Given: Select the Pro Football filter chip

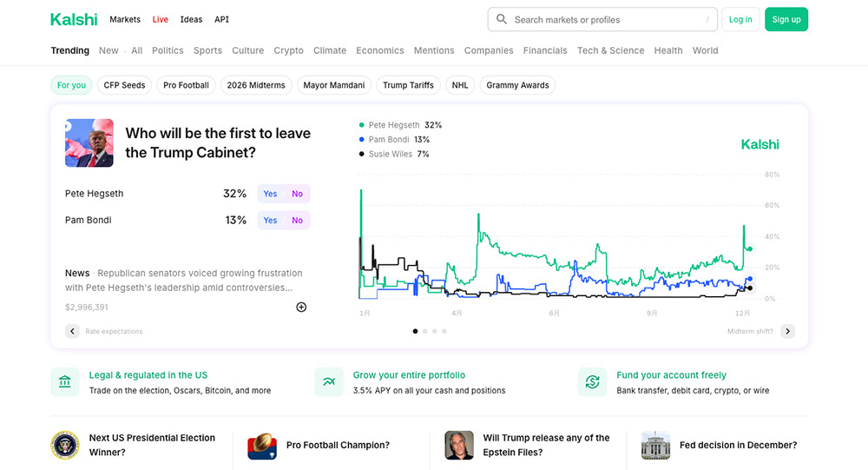Looking at the screenshot, I should pos(186,85).
